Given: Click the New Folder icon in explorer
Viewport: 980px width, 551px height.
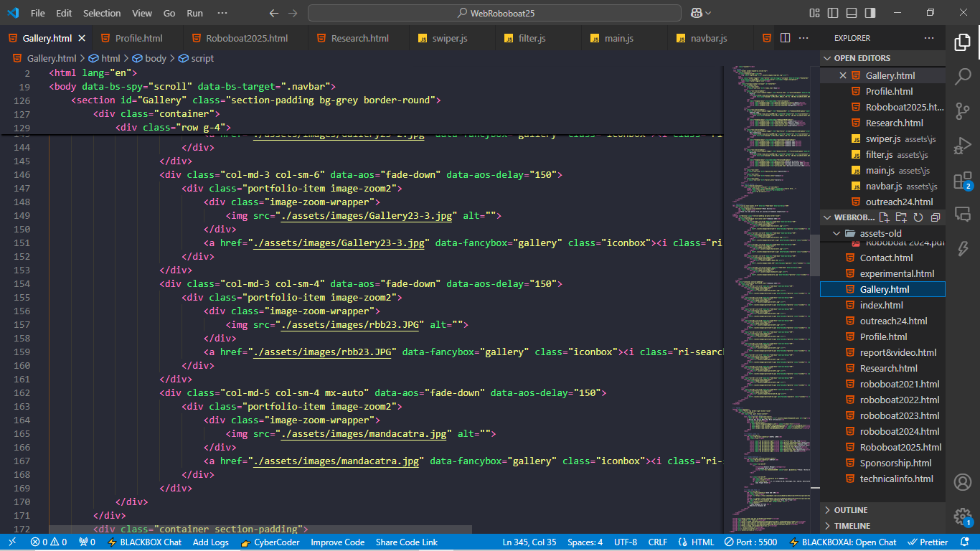Looking at the screenshot, I should click(x=901, y=217).
